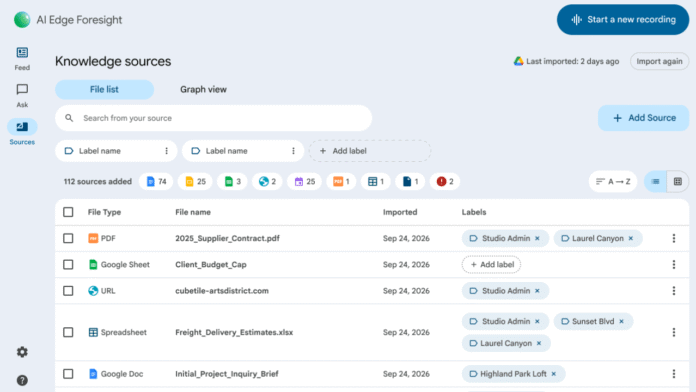Click the Add Source button

point(644,118)
